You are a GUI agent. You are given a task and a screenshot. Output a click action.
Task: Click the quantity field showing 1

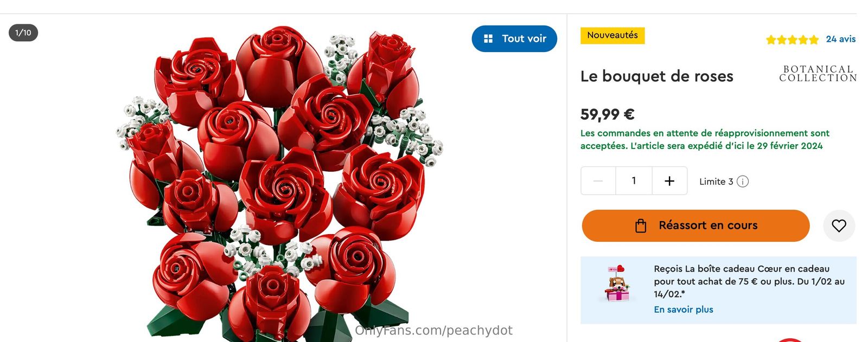(x=634, y=181)
